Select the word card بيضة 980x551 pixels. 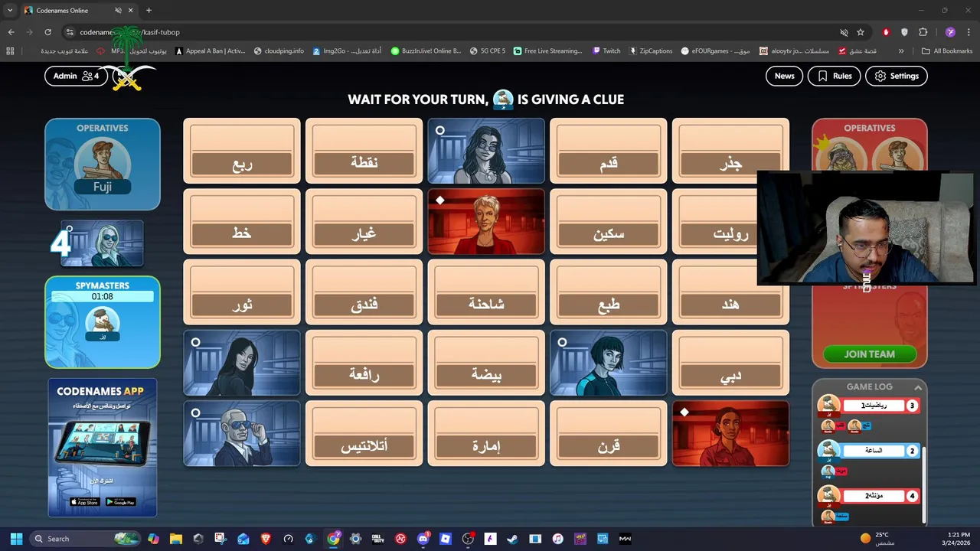486,363
